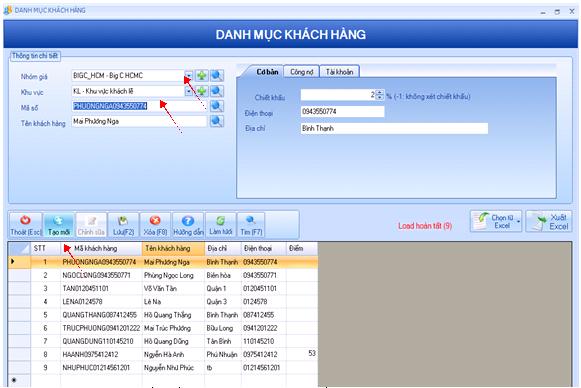Image resolution: width=581 pixels, height=388 pixels.
Task: Open Hướng dẫn help button
Action: (x=188, y=225)
